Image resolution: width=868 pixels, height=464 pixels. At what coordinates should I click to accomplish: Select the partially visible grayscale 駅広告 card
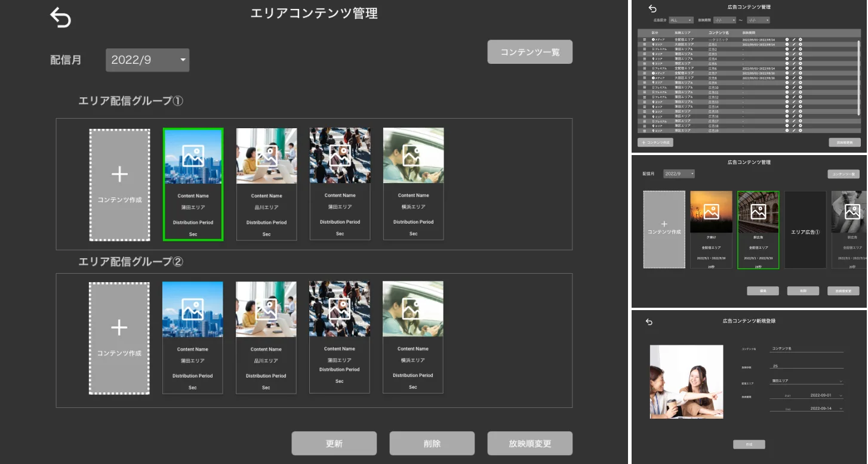849,229
